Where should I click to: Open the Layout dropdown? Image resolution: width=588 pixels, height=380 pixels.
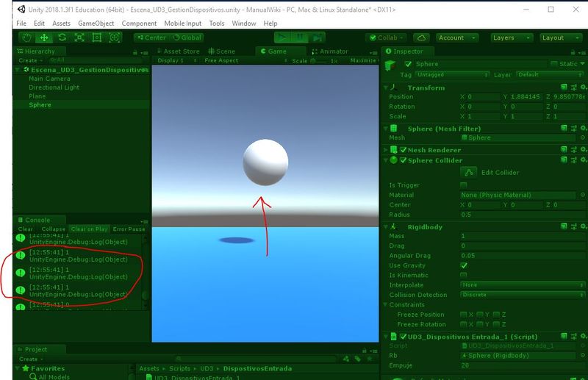[560, 37]
